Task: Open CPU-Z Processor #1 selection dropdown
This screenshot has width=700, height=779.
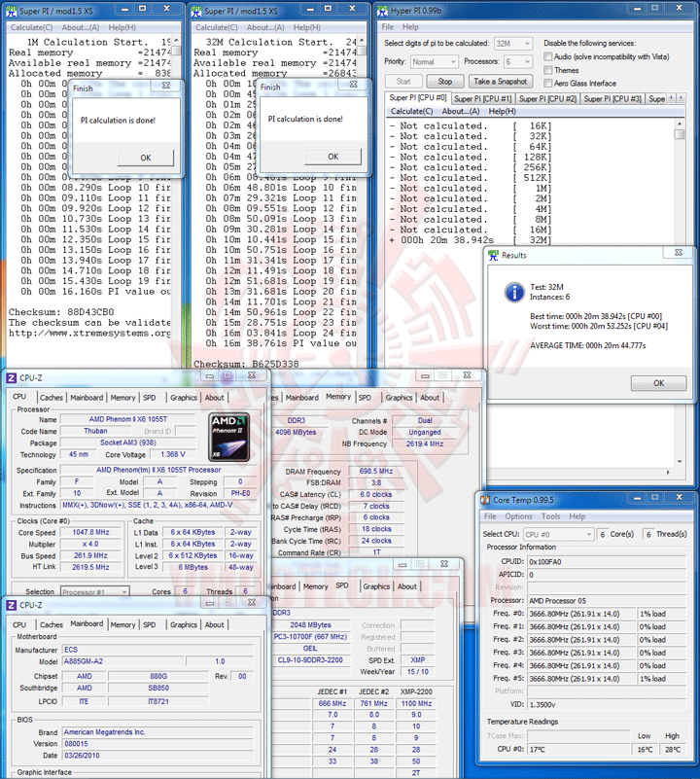Action: tap(95, 591)
